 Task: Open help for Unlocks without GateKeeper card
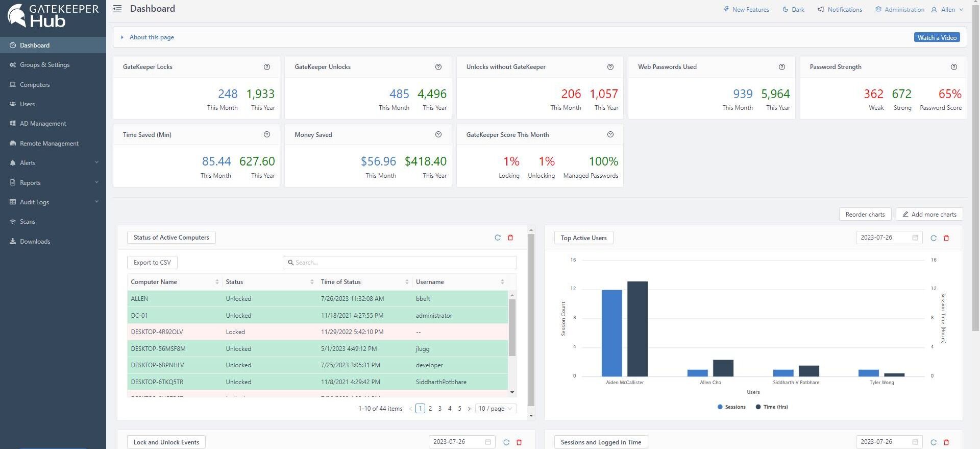coord(610,67)
